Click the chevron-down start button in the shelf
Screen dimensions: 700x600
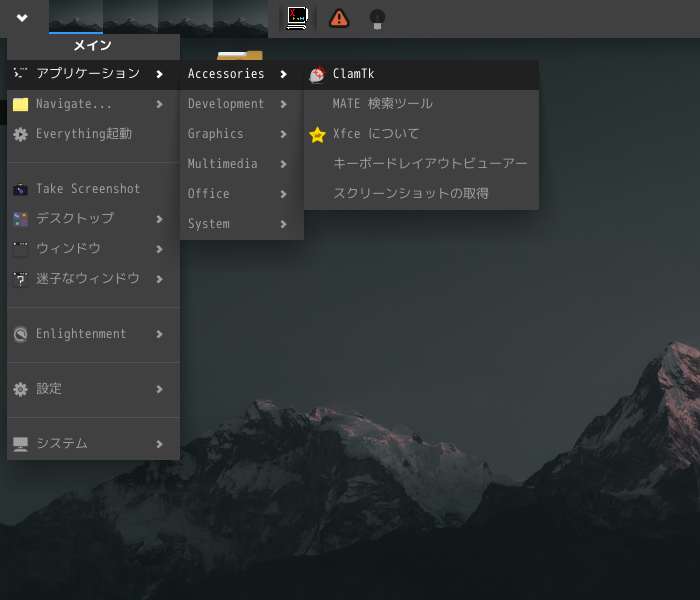click(22, 18)
